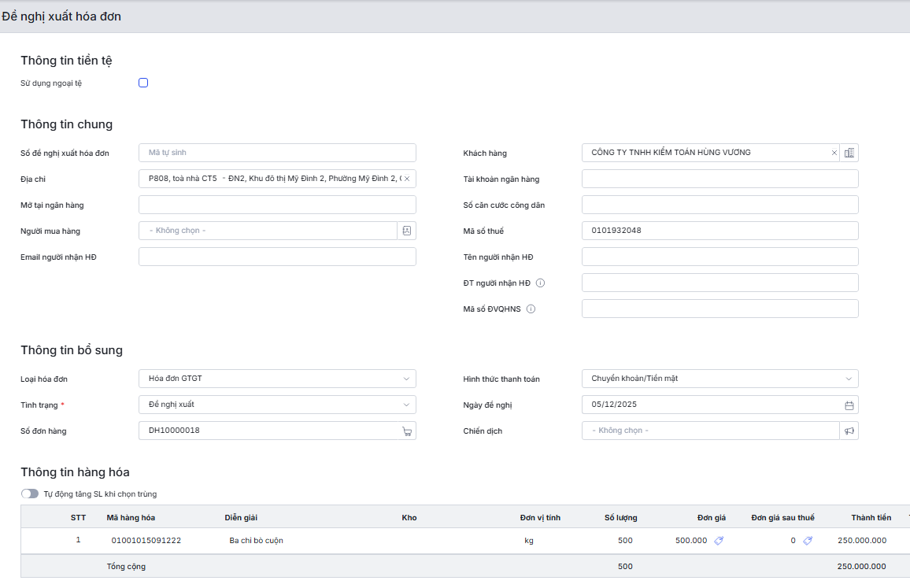
Task: Click the Tài khoản ngân hàng input field
Action: (719, 179)
